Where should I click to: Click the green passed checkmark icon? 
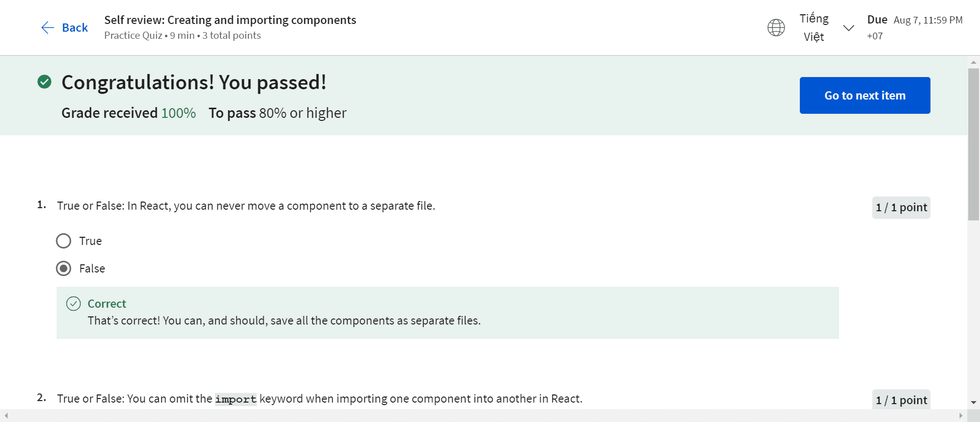coord(44,82)
